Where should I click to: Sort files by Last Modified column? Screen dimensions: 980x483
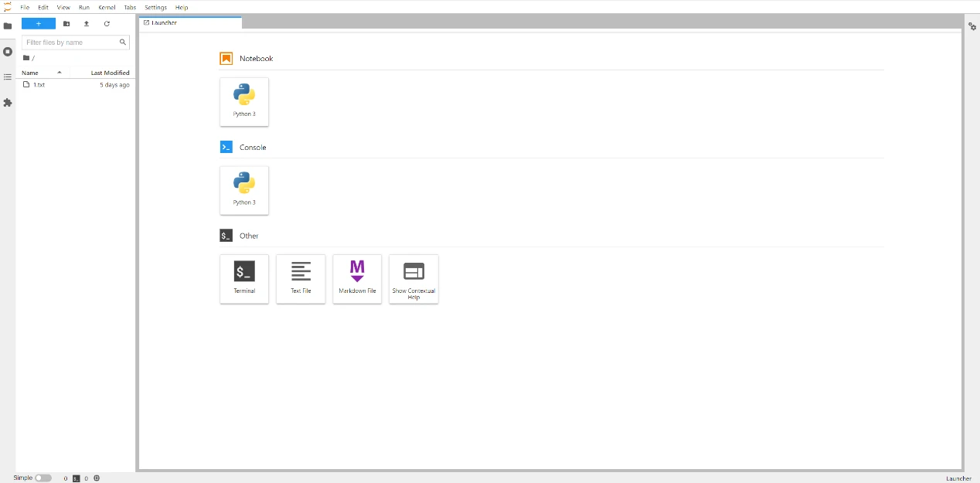[x=110, y=73]
